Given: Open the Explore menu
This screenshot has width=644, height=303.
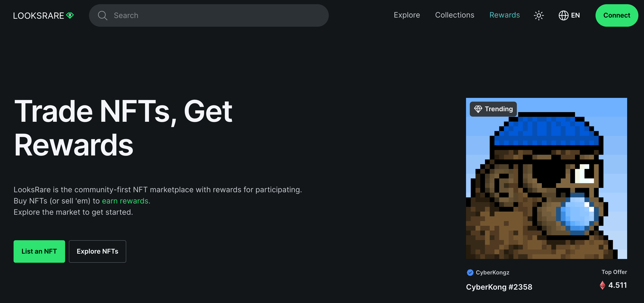Looking at the screenshot, I should tap(407, 15).
